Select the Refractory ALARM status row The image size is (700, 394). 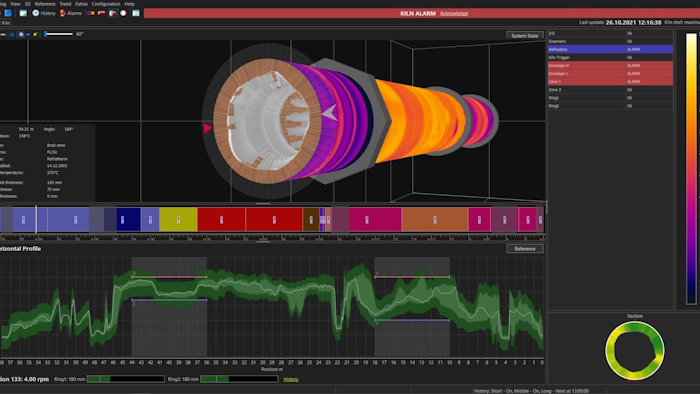pos(610,50)
